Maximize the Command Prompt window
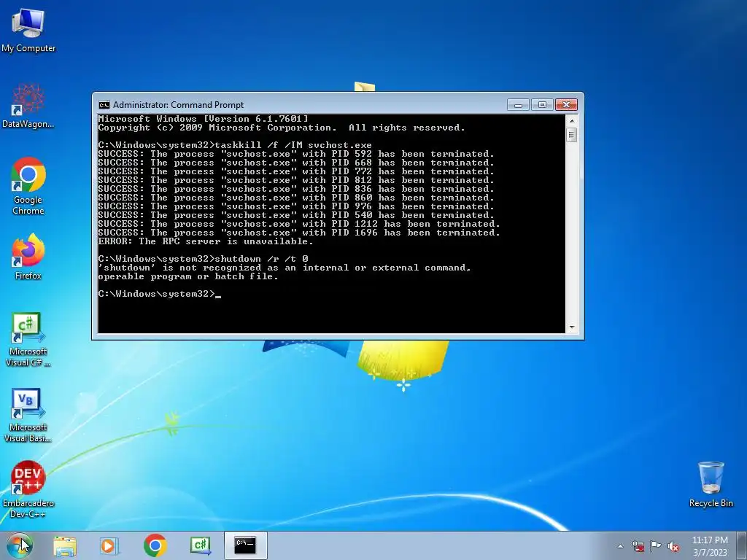The width and height of the screenshot is (747, 560). pyautogui.click(x=542, y=105)
